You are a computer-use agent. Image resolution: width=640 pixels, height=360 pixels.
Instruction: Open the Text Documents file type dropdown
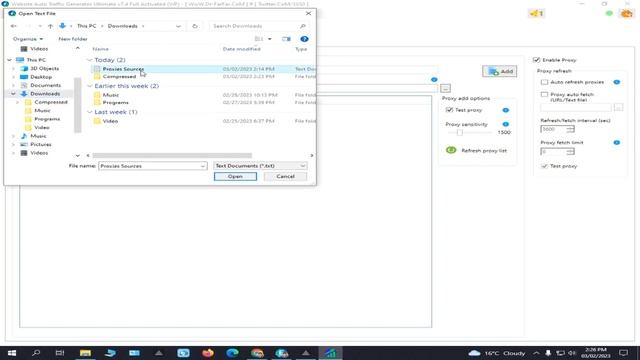click(260, 166)
